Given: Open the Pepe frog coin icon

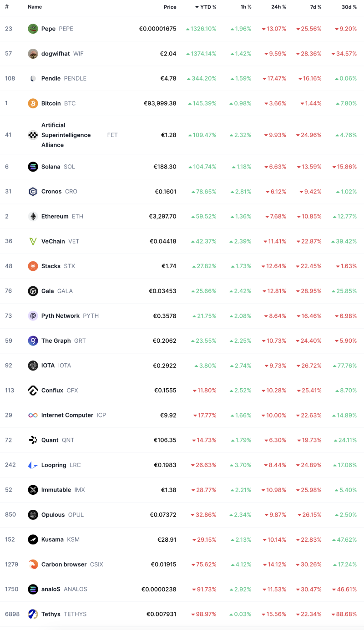Looking at the screenshot, I should coord(33,29).
